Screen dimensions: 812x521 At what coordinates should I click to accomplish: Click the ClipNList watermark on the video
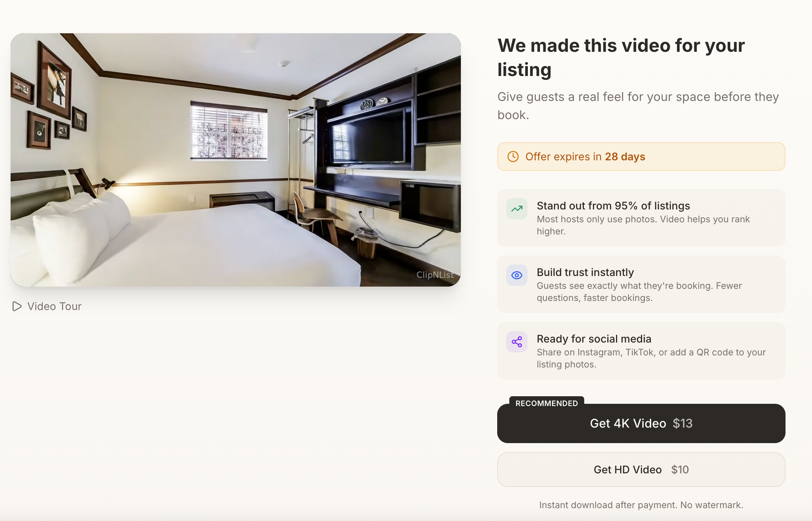click(x=435, y=275)
